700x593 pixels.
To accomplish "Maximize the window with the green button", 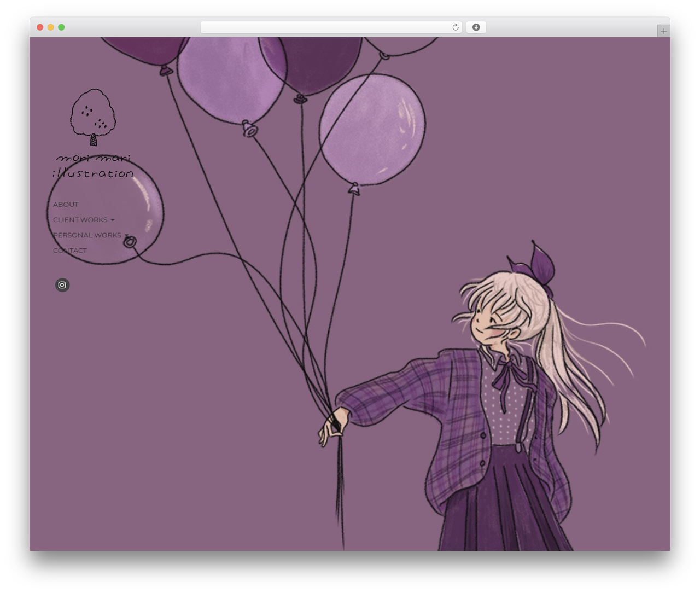I will (x=61, y=27).
